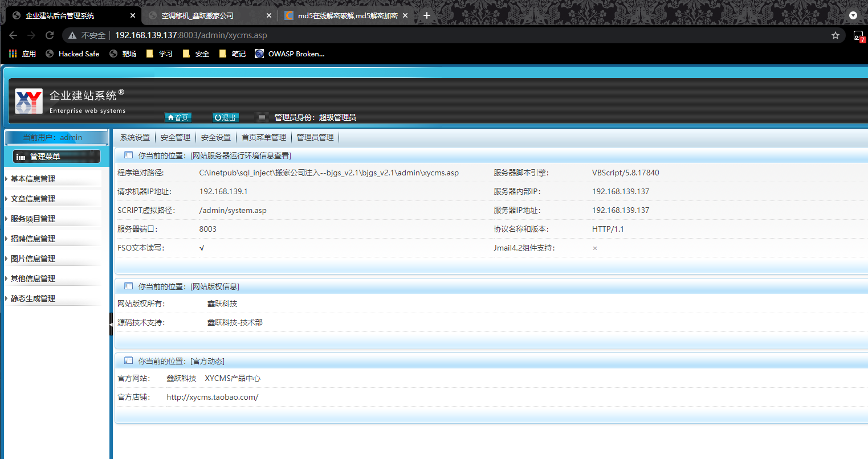Select the 程序绝对路径 value text
Image resolution: width=868 pixels, height=459 pixels.
[329, 173]
